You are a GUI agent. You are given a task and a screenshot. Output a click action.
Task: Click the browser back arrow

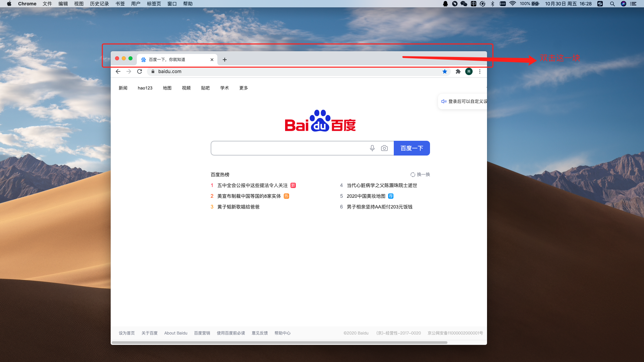coord(118,71)
